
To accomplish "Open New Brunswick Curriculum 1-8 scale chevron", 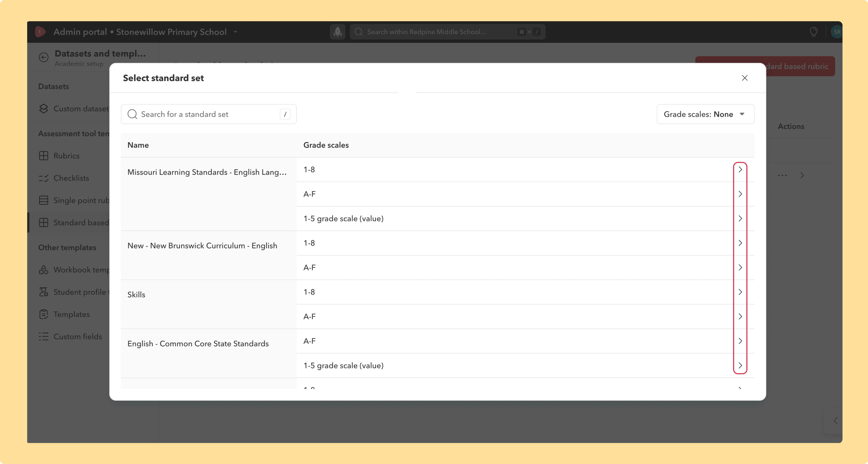I will pos(740,243).
